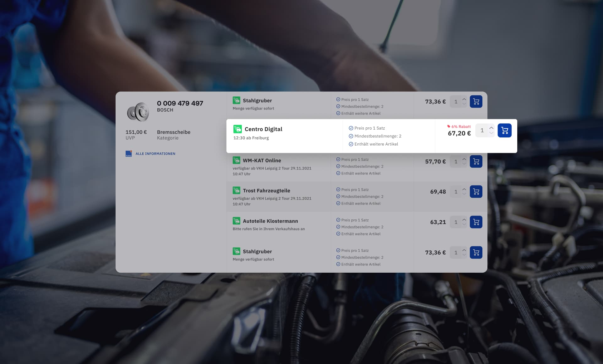
Task: Click the 63,21 price
Action: 438,222
